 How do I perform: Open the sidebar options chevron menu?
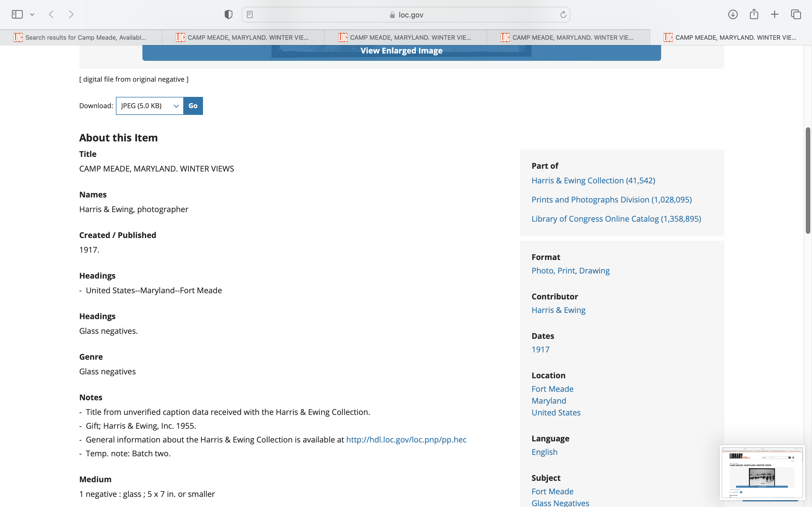(x=32, y=14)
